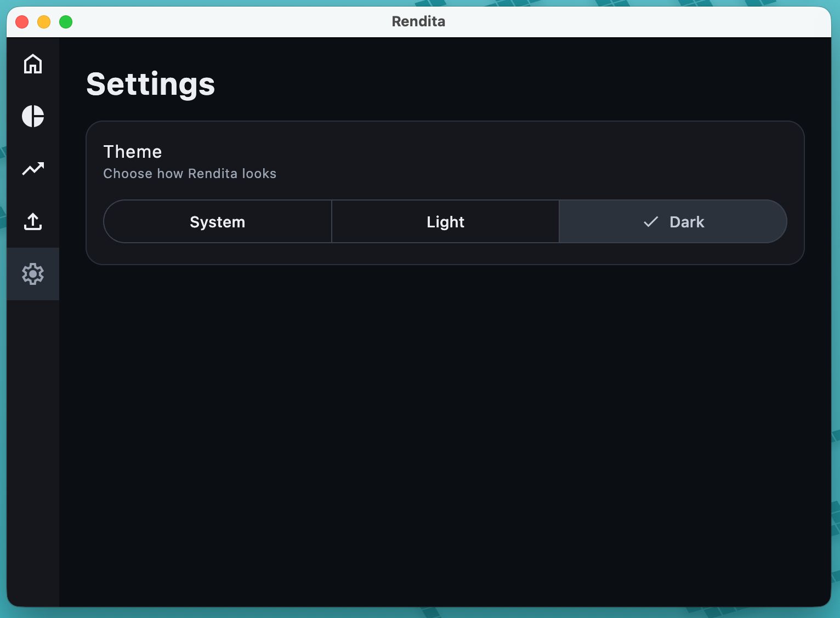Screen dimensions: 840x618
Task: Switch theme to System
Action: point(218,221)
